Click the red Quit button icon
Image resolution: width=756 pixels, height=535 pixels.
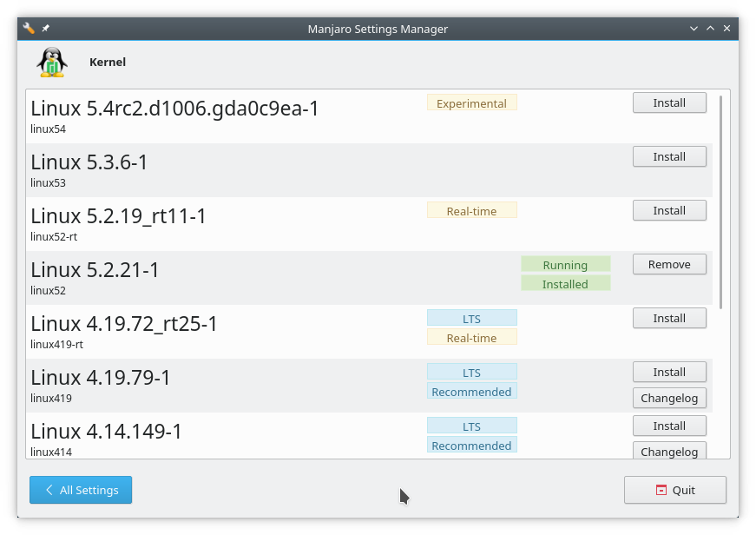pyautogui.click(x=661, y=490)
